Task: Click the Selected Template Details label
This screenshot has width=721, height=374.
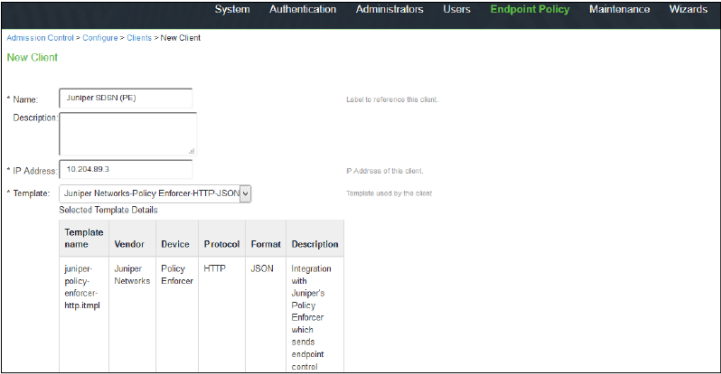Action: coord(109,210)
